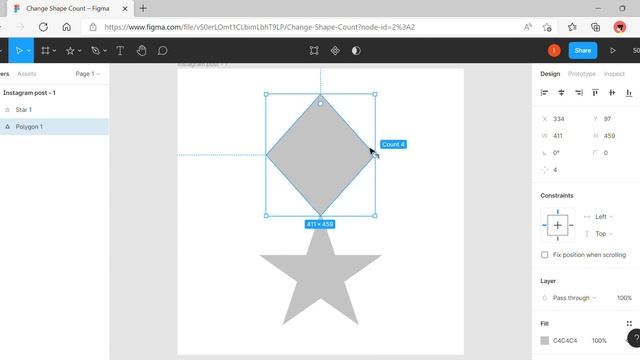This screenshot has width=640, height=360.
Task: Click the polygon count handle on canvas
Action: point(374,155)
